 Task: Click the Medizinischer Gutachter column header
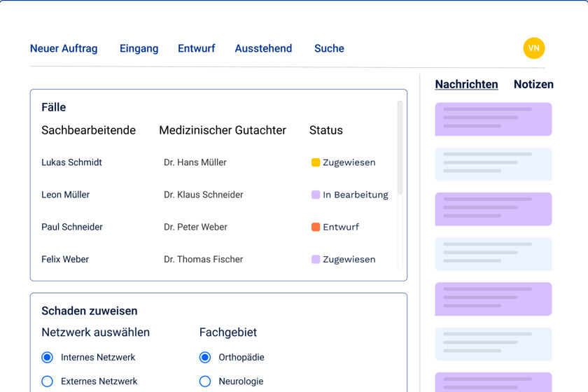223,130
